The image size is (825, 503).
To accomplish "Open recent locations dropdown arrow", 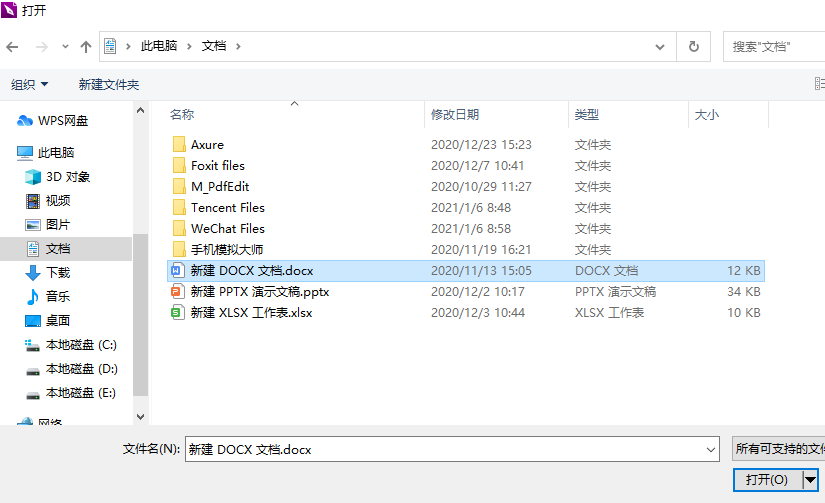I will (x=65, y=46).
